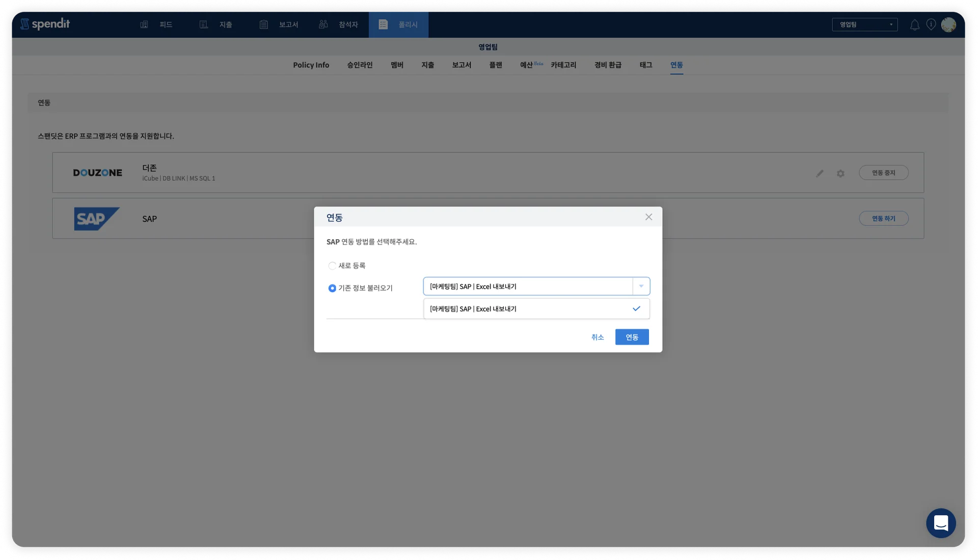Viewport: 978px width, 560px height.
Task: Open the 영업팀 team selector dropdown
Action: (x=864, y=24)
